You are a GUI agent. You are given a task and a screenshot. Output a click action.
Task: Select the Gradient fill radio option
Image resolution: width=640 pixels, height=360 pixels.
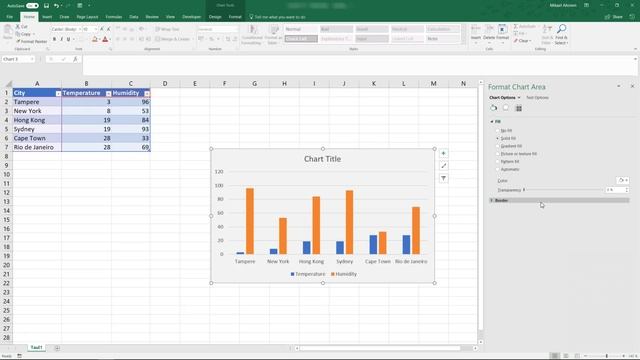pos(498,146)
